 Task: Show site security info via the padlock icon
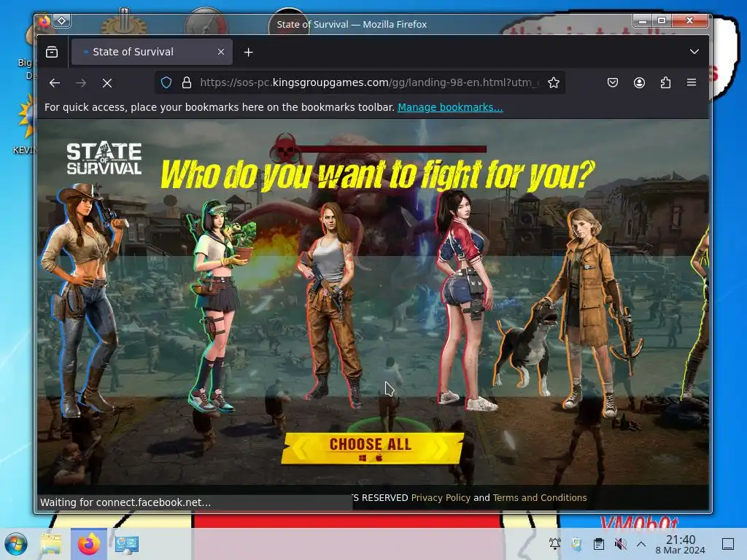[x=187, y=83]
